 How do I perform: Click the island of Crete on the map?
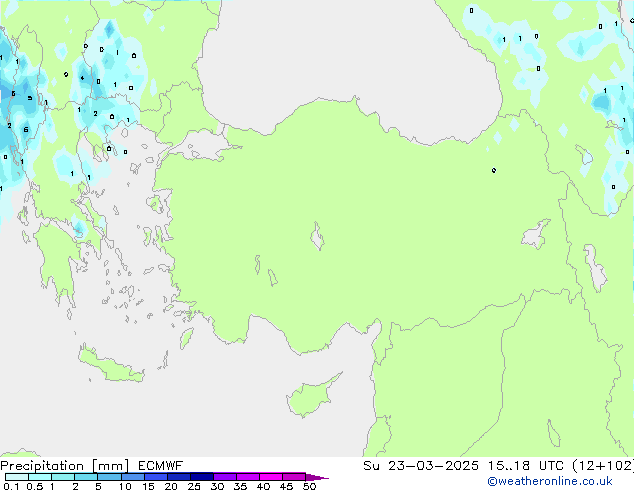point(110,364)
